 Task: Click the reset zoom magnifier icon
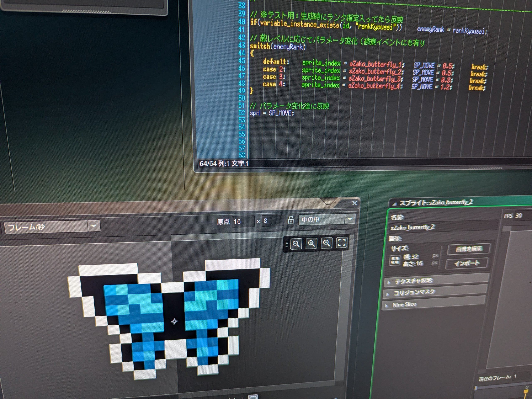click(311, 244)
